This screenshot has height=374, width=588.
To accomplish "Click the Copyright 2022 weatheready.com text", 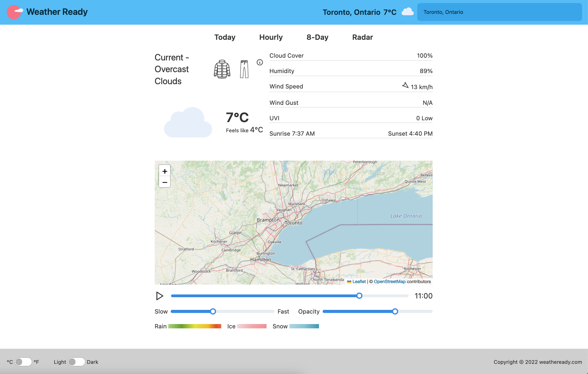I will (538, 362).
